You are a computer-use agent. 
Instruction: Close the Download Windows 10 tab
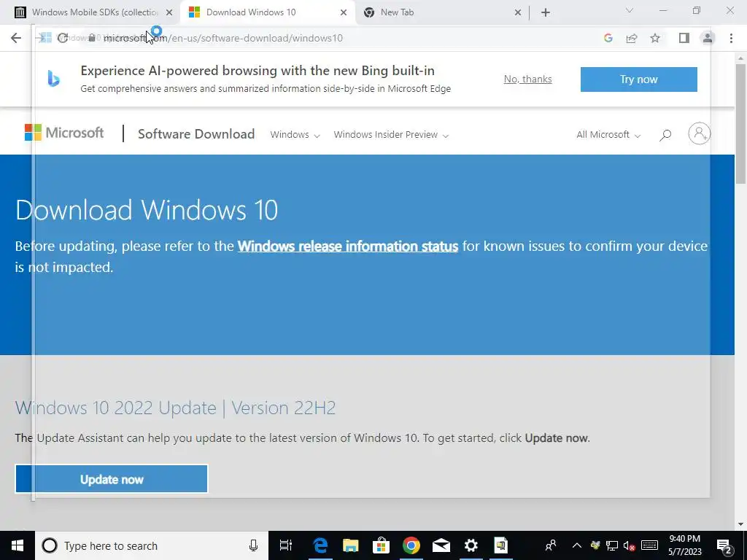pos(344,13)
